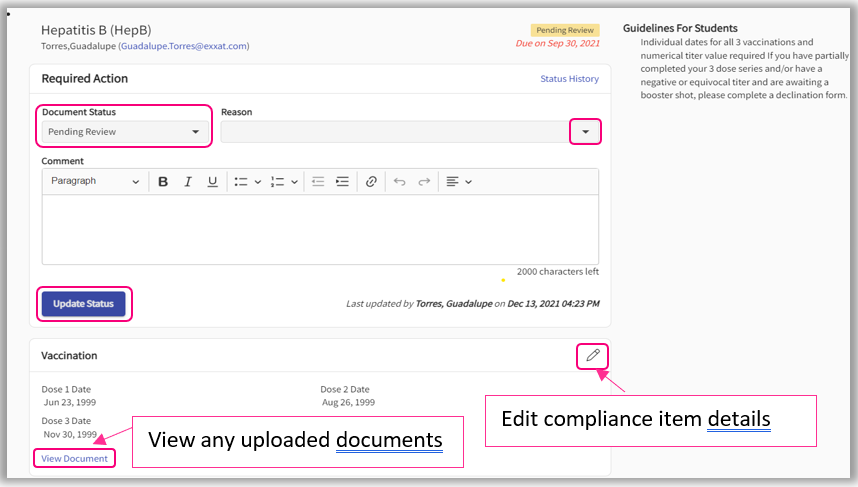Click the Update Status button
The height and width of the screenshot is (487, 858).
[84, 304]
